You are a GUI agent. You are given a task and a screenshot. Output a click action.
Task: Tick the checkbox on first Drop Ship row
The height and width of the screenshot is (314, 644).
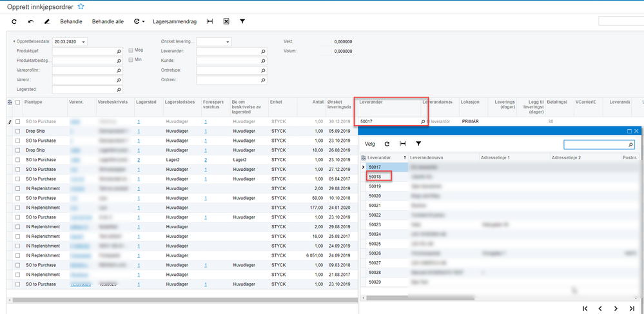[18, 131]
